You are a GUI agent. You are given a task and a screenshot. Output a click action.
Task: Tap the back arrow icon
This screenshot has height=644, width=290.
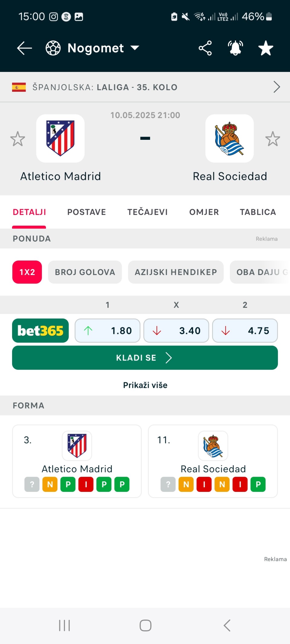click(24, 48)
